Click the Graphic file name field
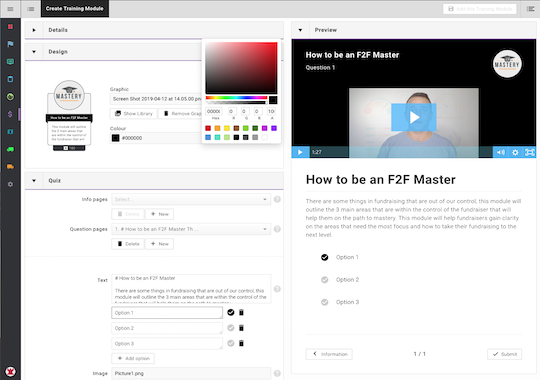The height and width of the screenshot is (380, 540). tap(156, 99)
